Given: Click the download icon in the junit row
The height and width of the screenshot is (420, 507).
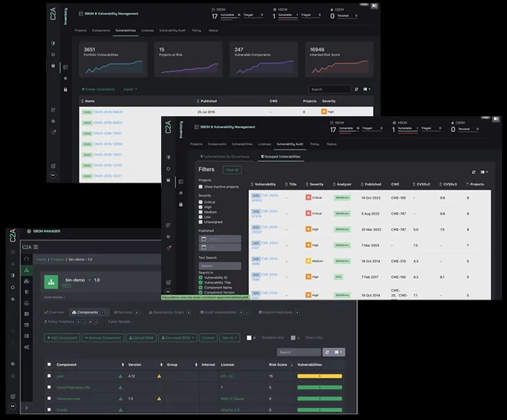Looking at the screenshot, I should pyautogui.click(x=121, y=376).
